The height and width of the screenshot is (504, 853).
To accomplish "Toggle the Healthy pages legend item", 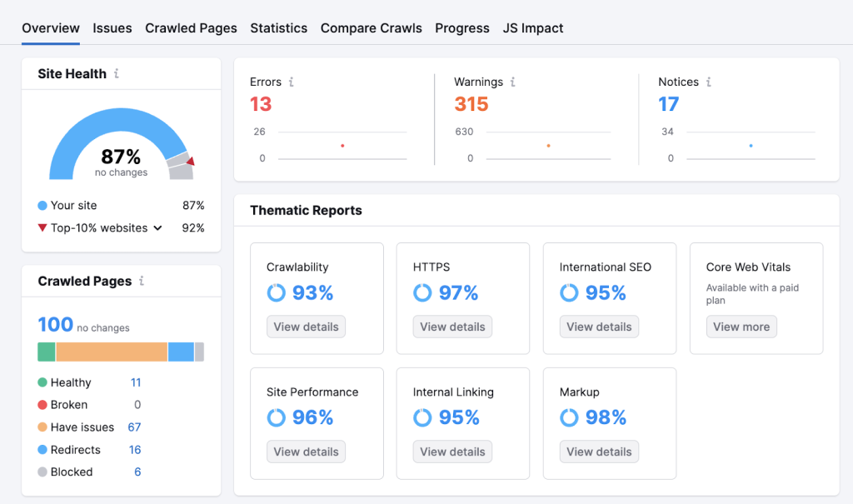I will [x=72, y=382].
